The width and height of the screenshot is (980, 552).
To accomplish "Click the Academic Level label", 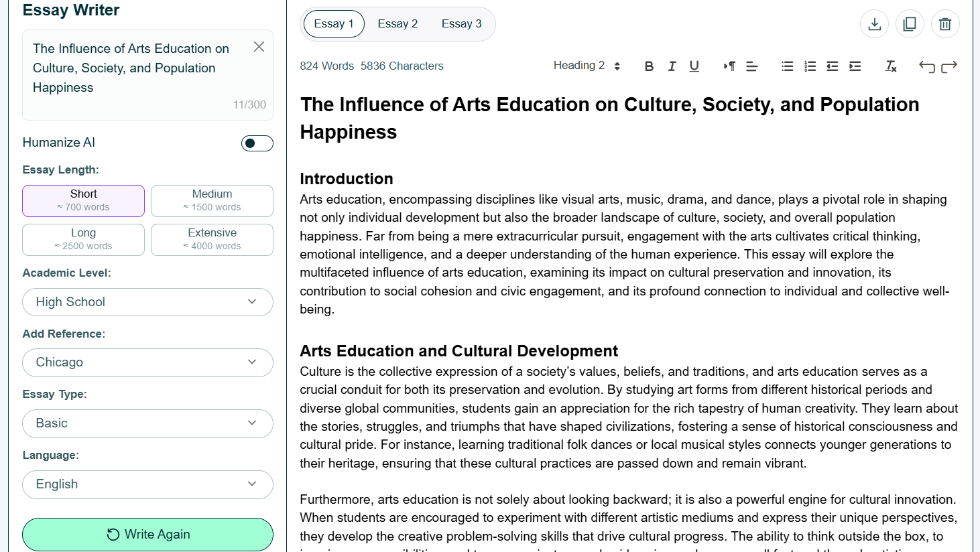I will click(x=66, y=273).
